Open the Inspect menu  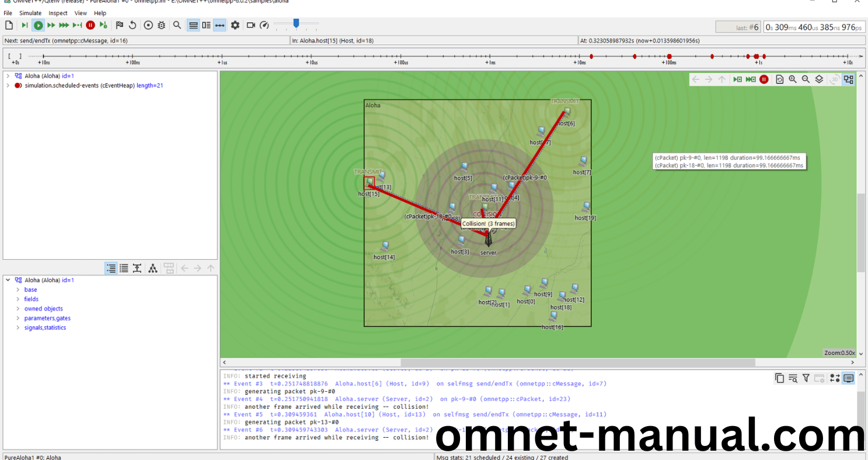tap(58, 13)
